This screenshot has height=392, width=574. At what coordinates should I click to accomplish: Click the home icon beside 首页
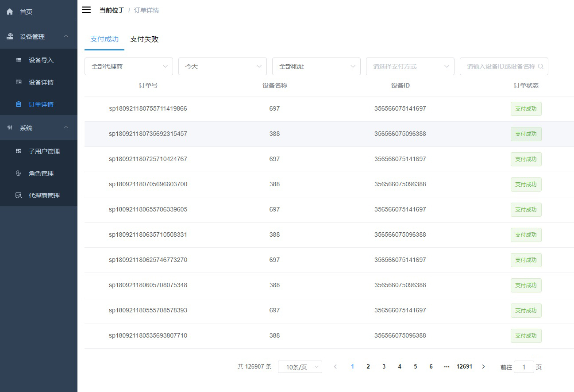point(10,12)
